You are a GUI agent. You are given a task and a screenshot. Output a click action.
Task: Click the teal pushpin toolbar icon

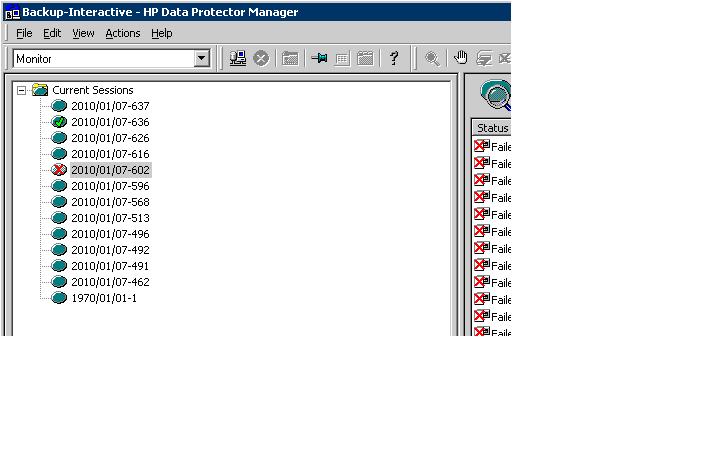[319, 58]
